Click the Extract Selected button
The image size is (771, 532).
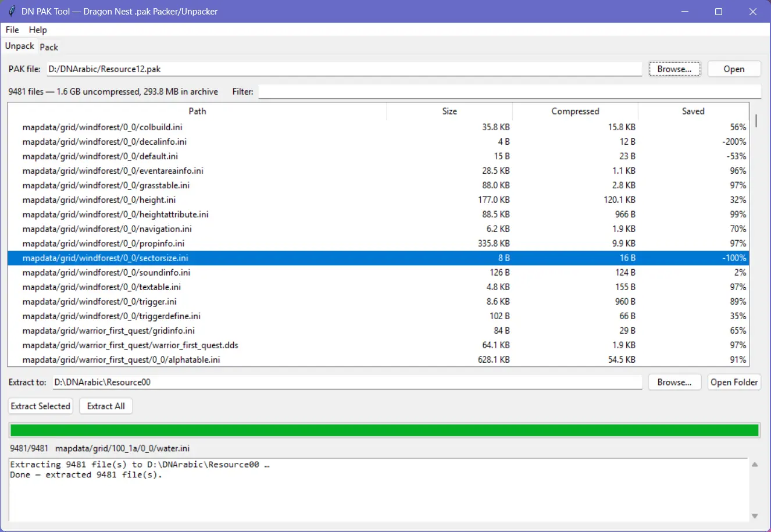tap(41, 406)
